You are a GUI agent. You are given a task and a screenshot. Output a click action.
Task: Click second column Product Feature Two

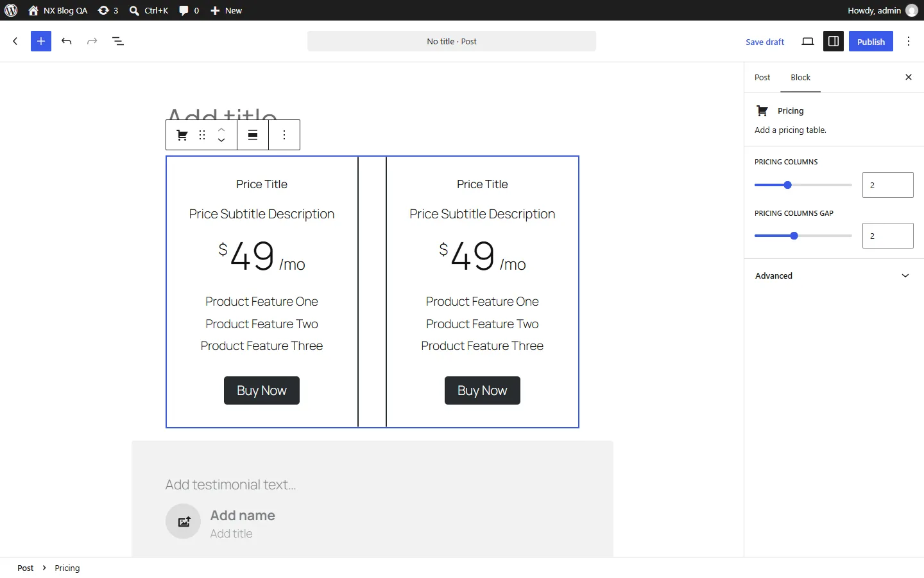pyautogui.click(x=483, y=324)
